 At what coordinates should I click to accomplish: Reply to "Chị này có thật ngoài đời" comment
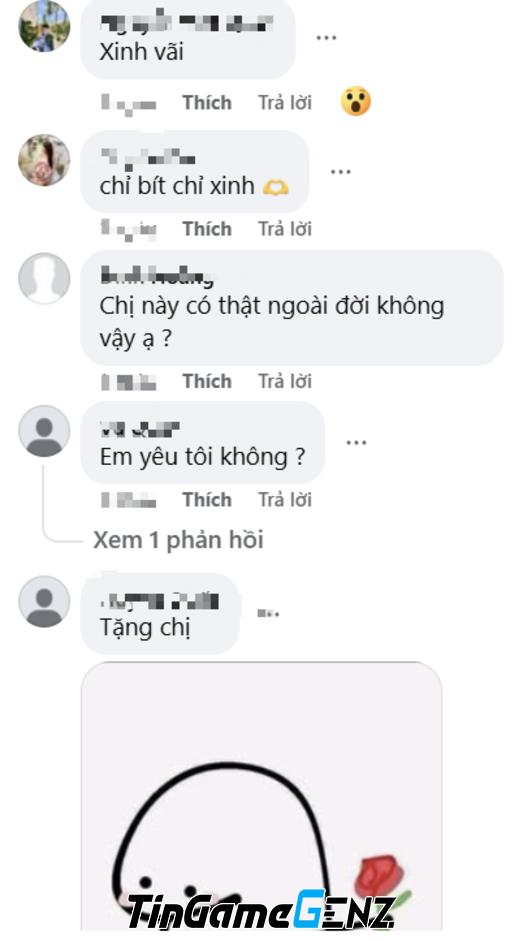[x=285, y=381]
